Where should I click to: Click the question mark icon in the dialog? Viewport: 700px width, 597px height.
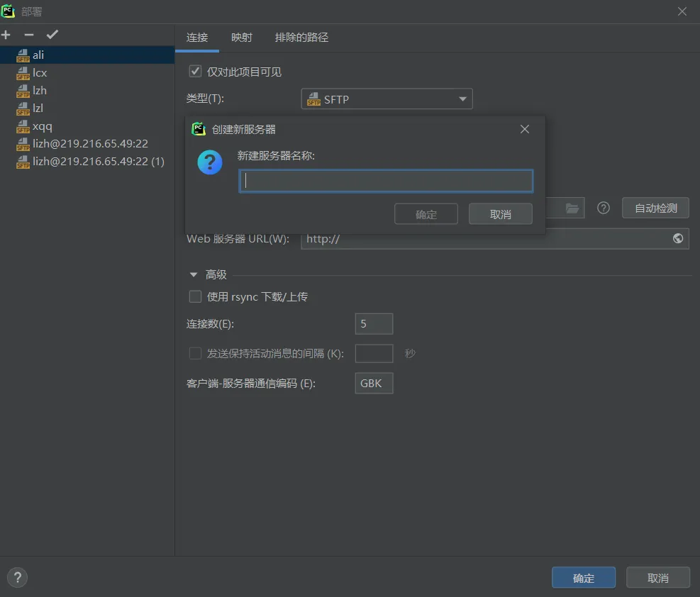pyautogui.click(x=210, y=162)
